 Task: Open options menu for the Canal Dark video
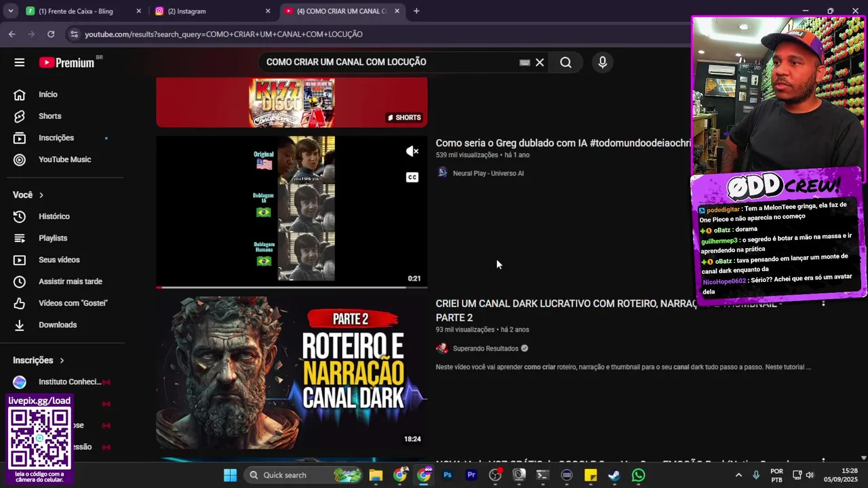[x=823, y=303]
